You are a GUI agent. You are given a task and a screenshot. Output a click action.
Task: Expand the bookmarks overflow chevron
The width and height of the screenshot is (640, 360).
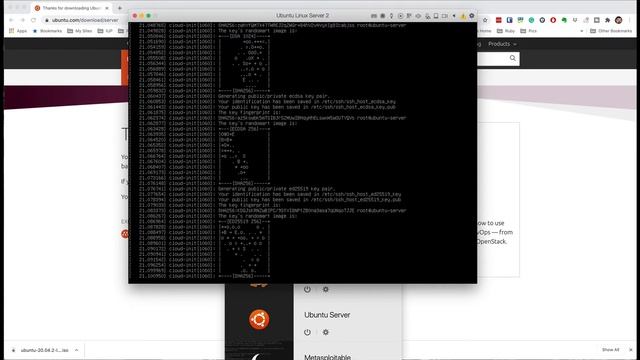(x=582, y=31)
